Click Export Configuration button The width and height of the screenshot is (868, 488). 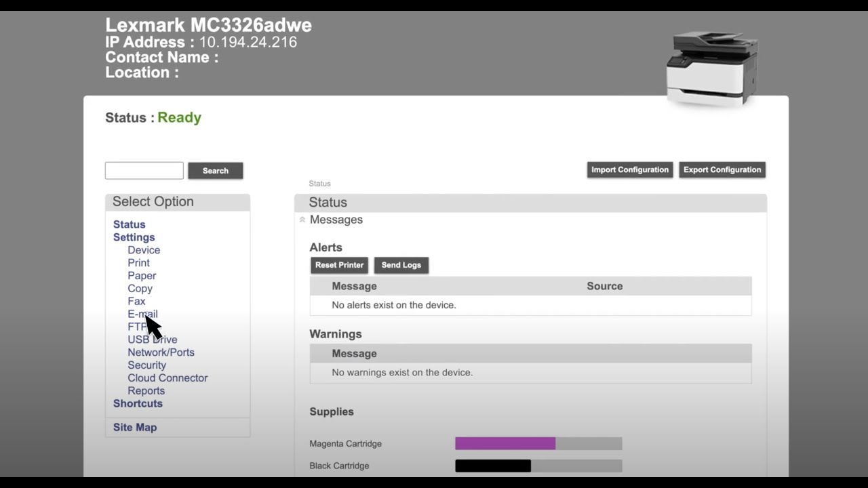(722, 169)
